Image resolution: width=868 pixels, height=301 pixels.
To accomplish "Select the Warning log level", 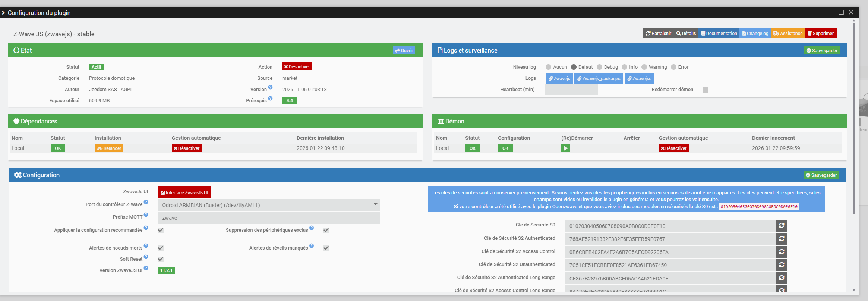I will pos(644,67).
